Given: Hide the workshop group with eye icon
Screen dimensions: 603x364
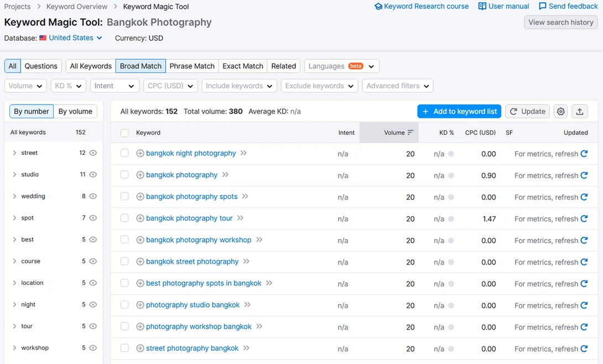Looking at the screenshot, I should [93, 348].
